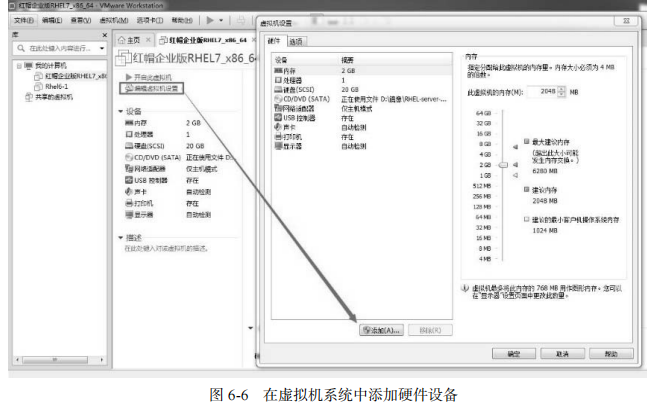Confirm settings with 确定 button

pos(514,354)
